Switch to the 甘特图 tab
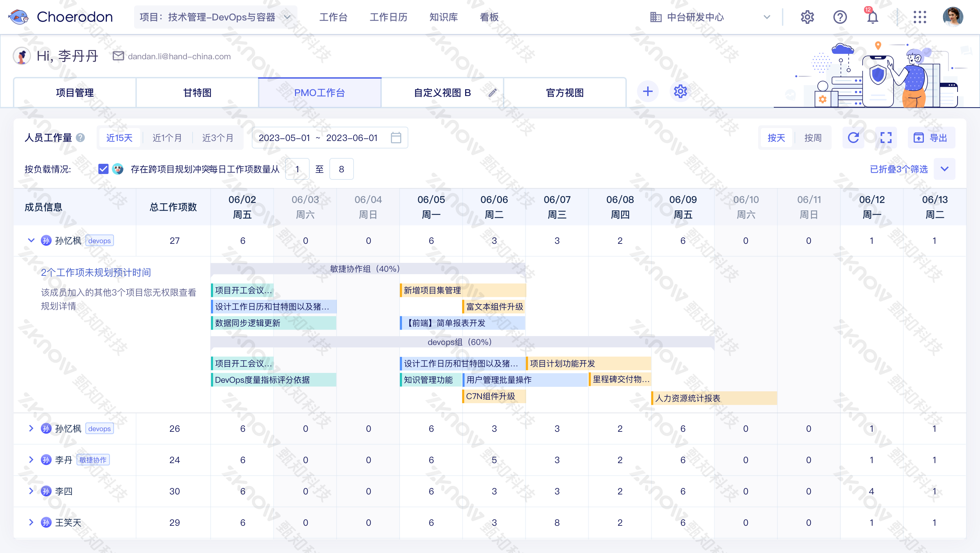 pyautogui.click(x=197, y=93)
